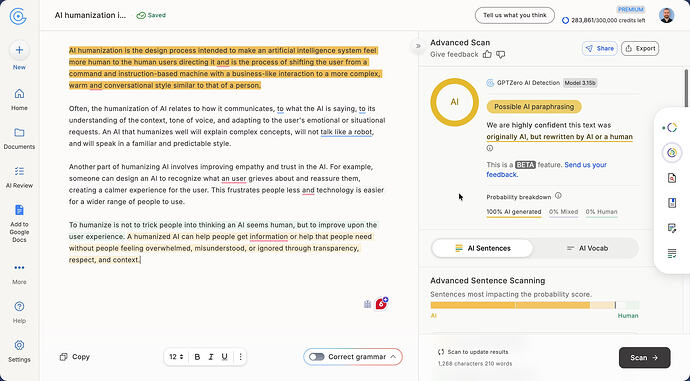This screenshot has height=381, width=690.
Task: Create a new document with the plus icon
Action: pos(19,50)
